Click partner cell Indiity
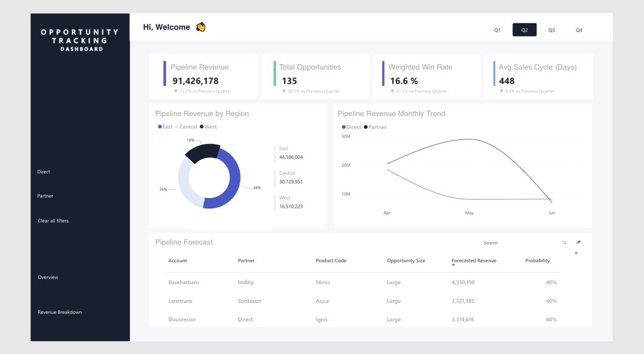This screenshot has height=354, width=644. [x=246, y=282]
